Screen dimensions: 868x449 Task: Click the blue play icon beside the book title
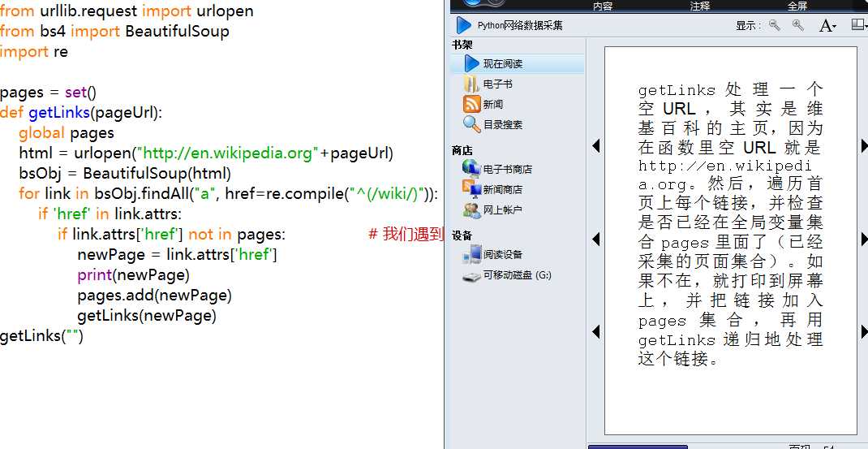(463, 25)
